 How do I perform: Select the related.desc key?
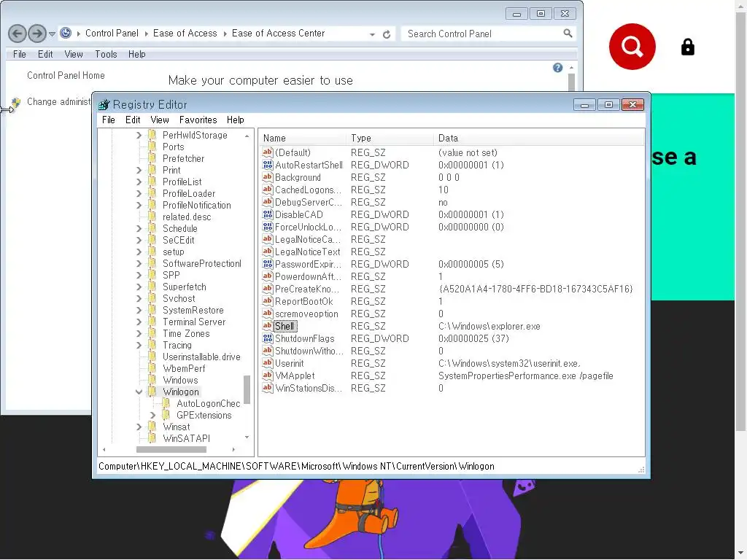187,217
